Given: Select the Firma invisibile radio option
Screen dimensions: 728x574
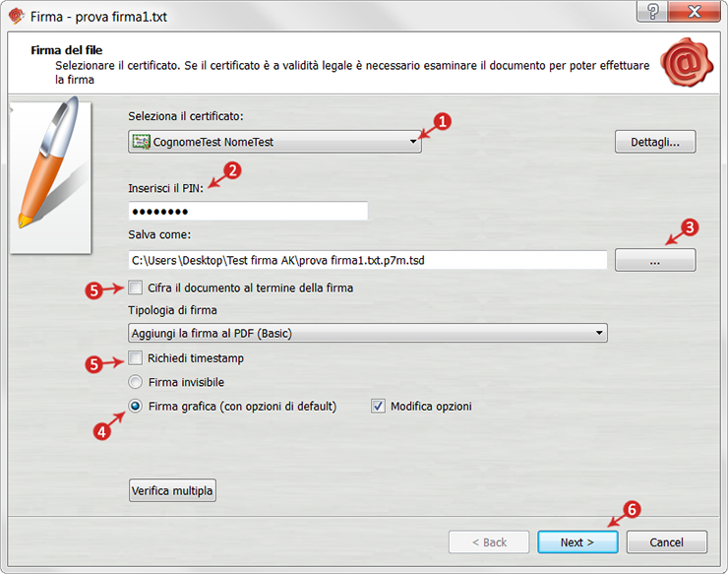Looking at the screenshot, I should [135, 382].
